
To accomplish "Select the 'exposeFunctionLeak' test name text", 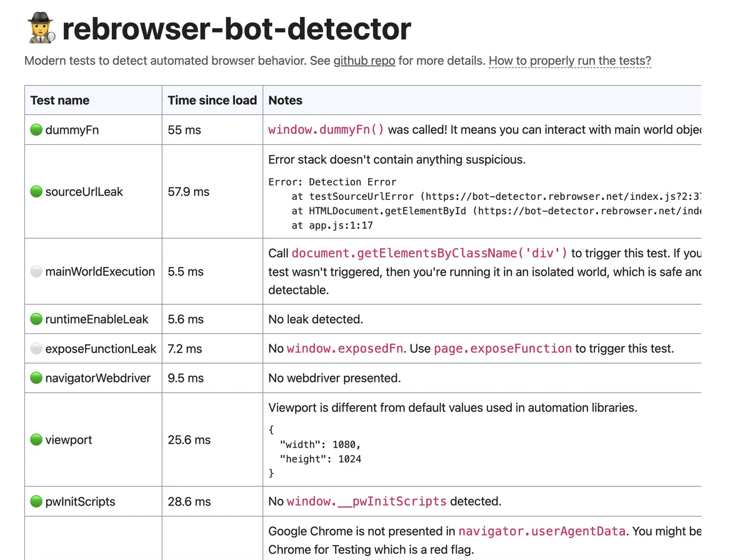I will 101,349.
